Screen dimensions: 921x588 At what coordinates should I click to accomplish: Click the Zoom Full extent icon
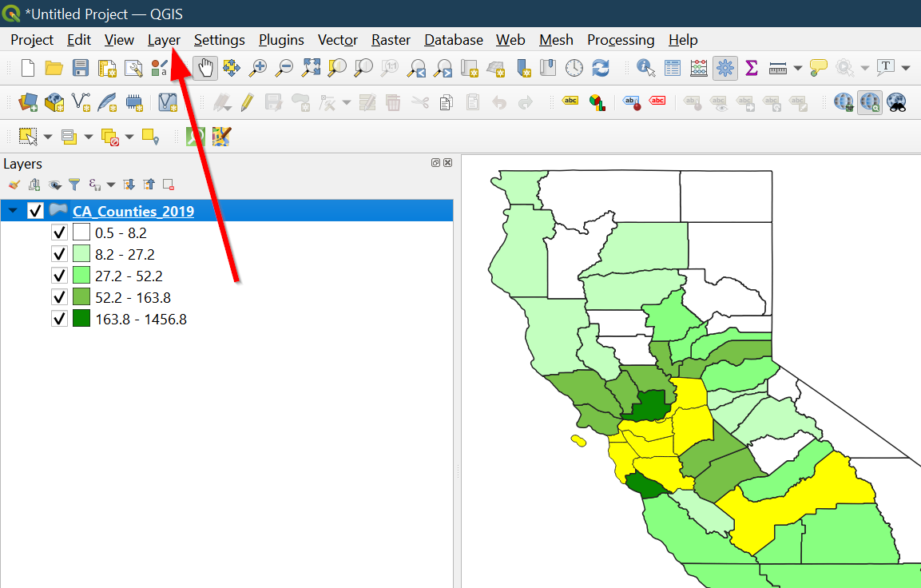click(x=310, y=68)
